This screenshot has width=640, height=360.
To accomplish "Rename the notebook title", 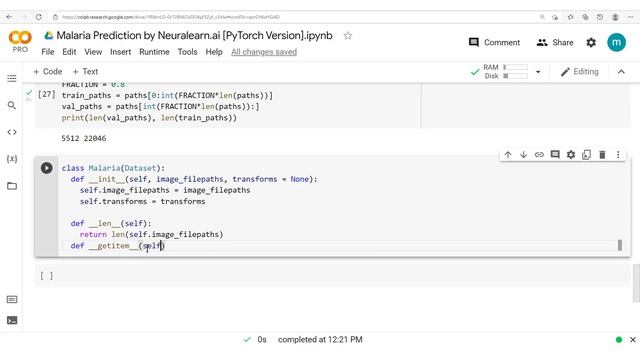I will coord(194,36).
